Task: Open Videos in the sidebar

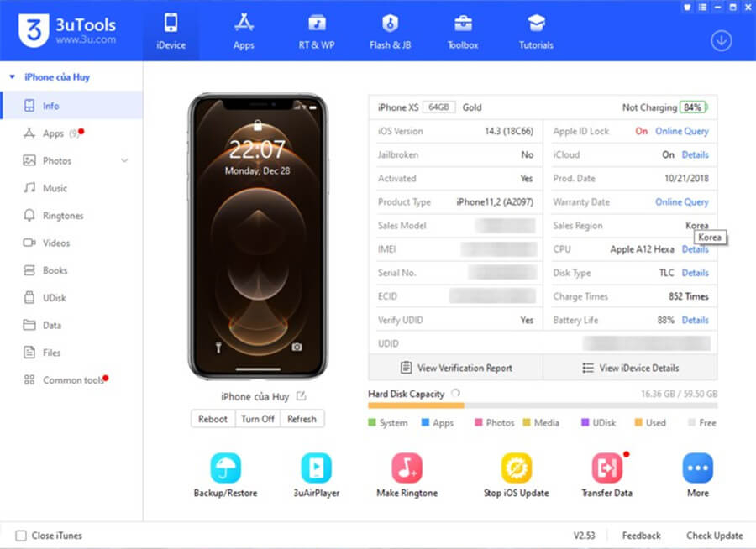Action: (71, 243)
